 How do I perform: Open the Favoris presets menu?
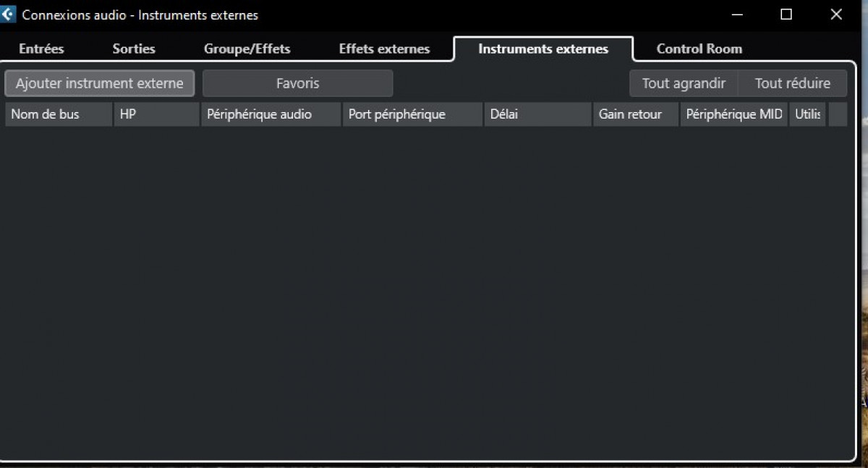click(x=297, y=83)
